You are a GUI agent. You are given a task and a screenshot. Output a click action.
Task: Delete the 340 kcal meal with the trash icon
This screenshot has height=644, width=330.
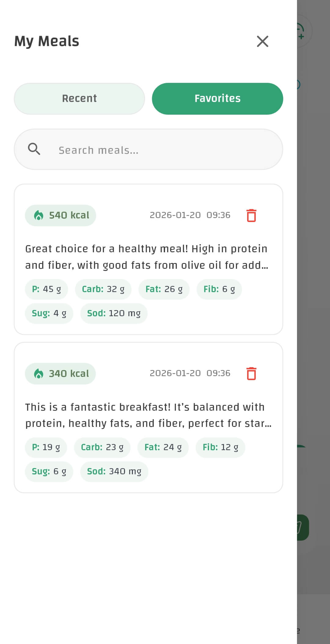(x=251, y=373)
